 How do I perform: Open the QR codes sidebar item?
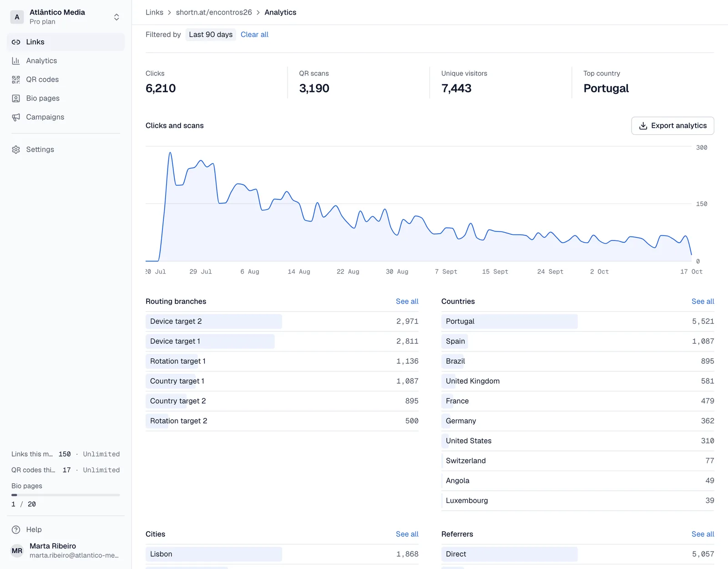pos(66,80)
